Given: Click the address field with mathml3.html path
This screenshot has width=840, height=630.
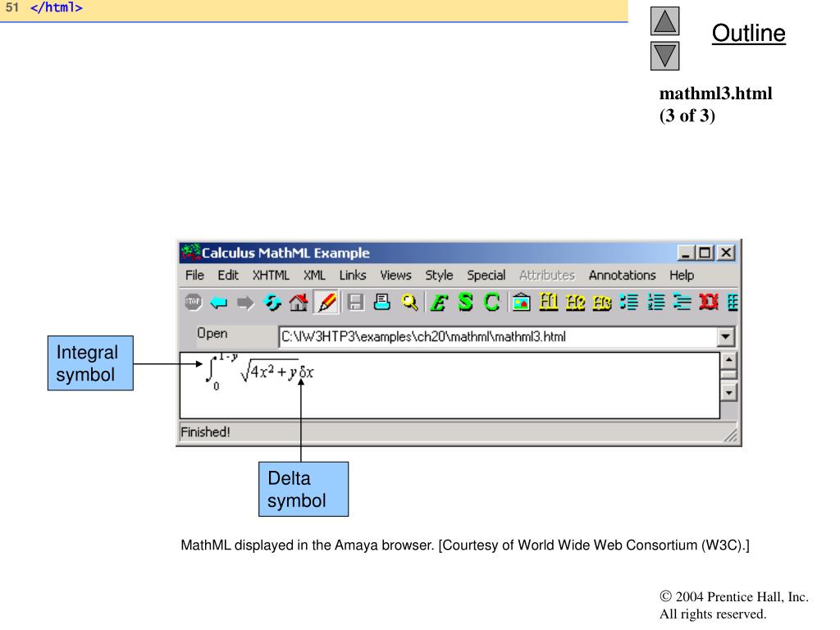Looking at the screenshot, I should tap(498, 337).
